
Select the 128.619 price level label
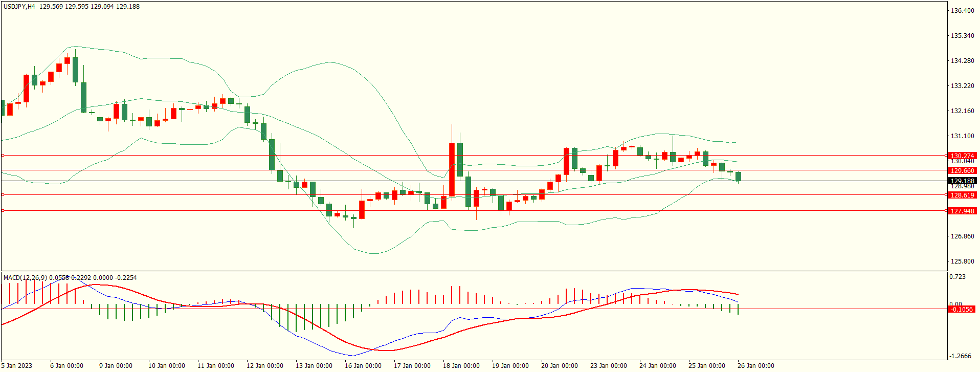click(962, 195)
